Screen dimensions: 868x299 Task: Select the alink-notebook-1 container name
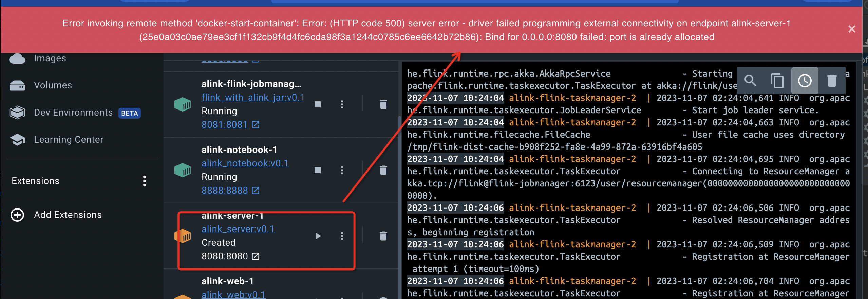pyautogui.click(x=239, y=150)
